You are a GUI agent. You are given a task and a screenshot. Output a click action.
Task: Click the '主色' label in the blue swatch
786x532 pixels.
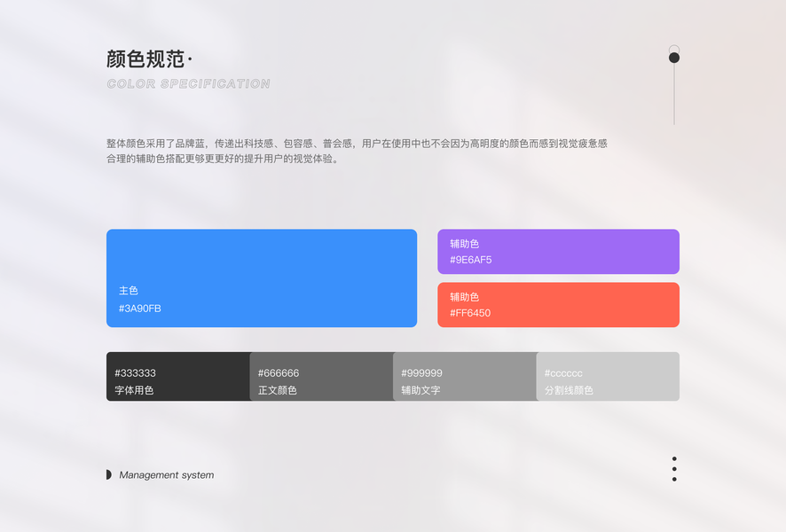pyautogui.click(x=129, y=291)
